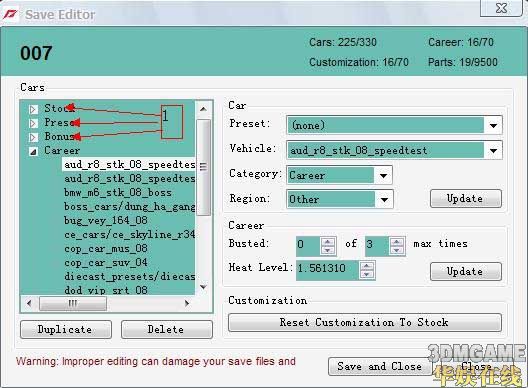Select the highlighted aud_r8_stk_08_speedtest item
This screenshot has height=388, width=528.
pyautogui.click(x=129, y=164)
